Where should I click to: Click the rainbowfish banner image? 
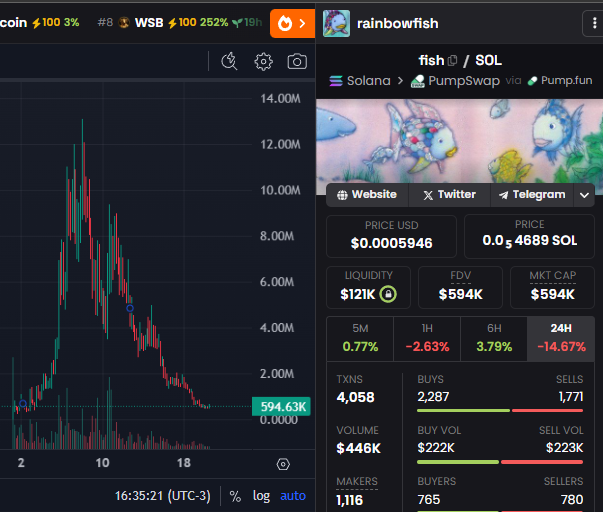pyautogui.click(x=459, y=141)
